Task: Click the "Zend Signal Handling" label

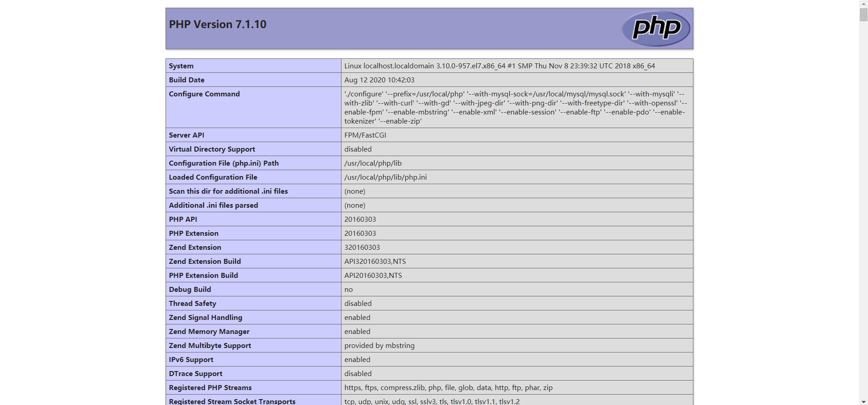Action: coord(205,318)
